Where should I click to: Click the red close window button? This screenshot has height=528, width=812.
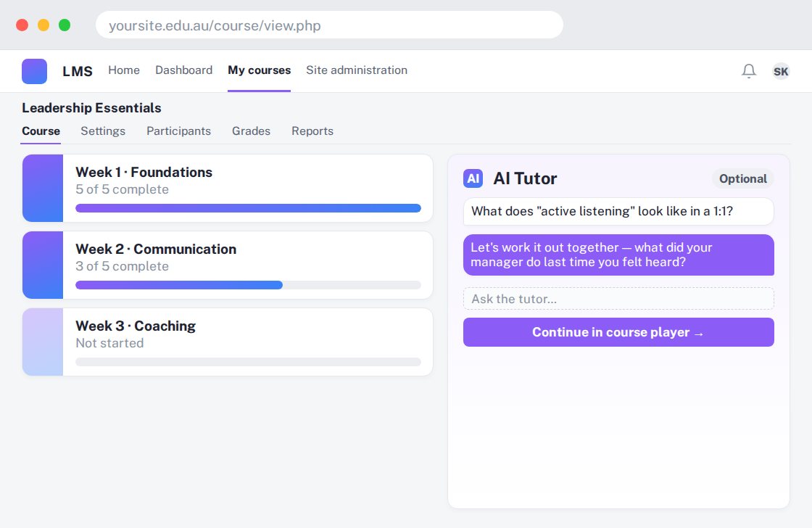tap(22, 25)
